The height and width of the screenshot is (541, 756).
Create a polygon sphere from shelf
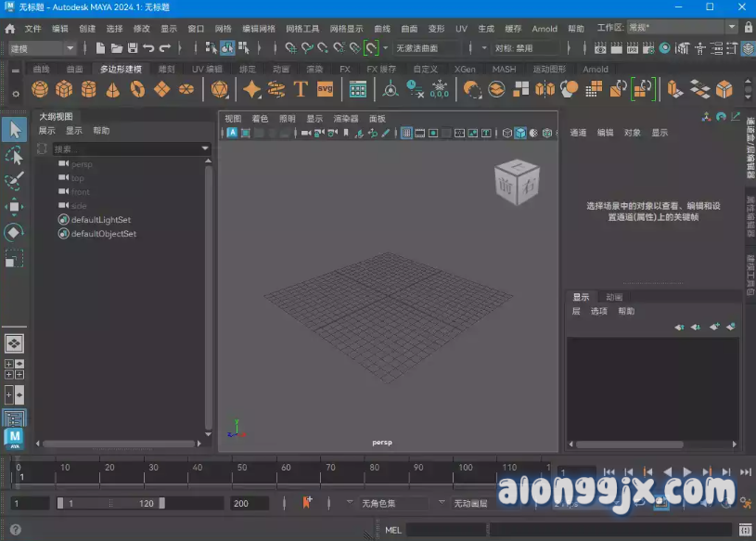(40, 89)
